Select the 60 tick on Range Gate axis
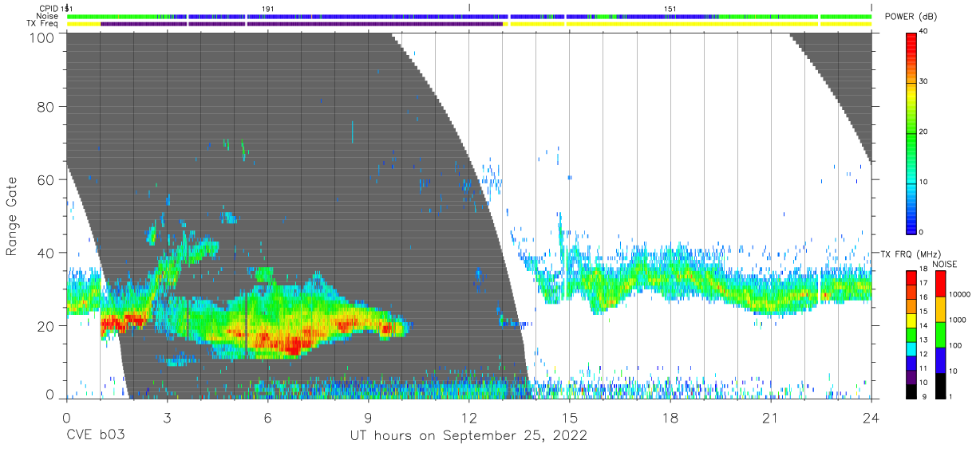The width and height of the screenshot is (980, 452). [x=45, y=180]
